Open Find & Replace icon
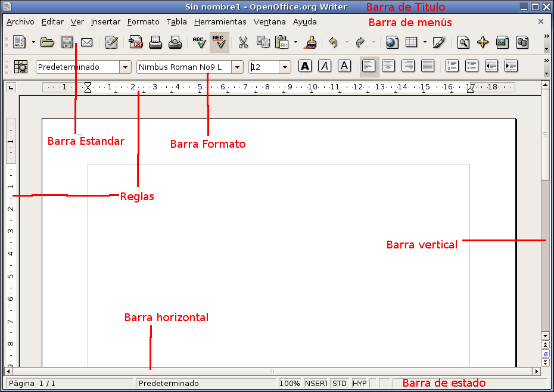 [463, 42]
